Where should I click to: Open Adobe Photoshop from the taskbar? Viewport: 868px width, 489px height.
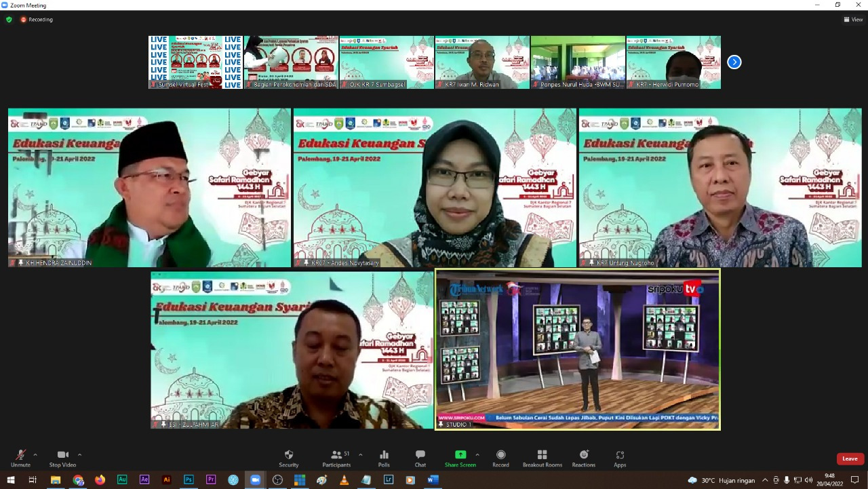(x=189, y=480)
